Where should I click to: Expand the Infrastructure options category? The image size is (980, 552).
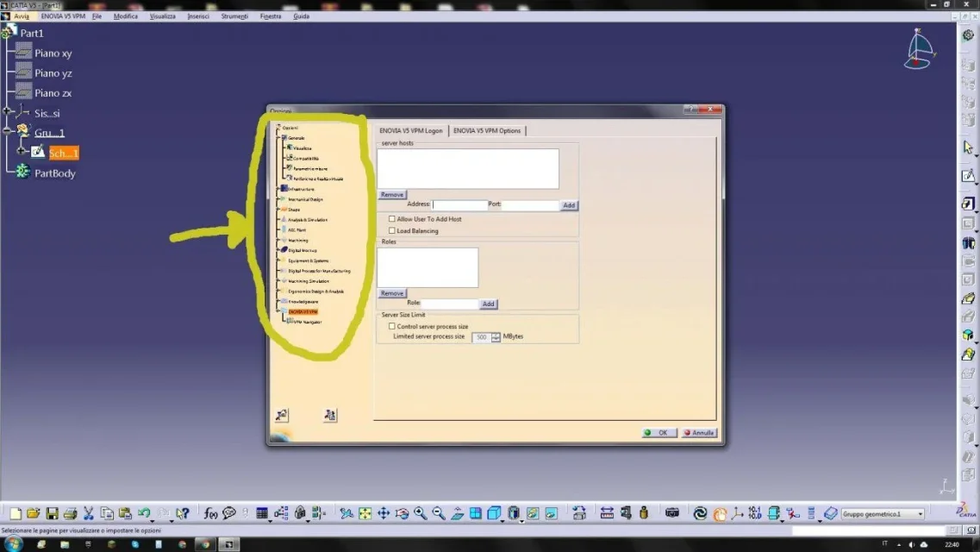[x=278, y=188]
